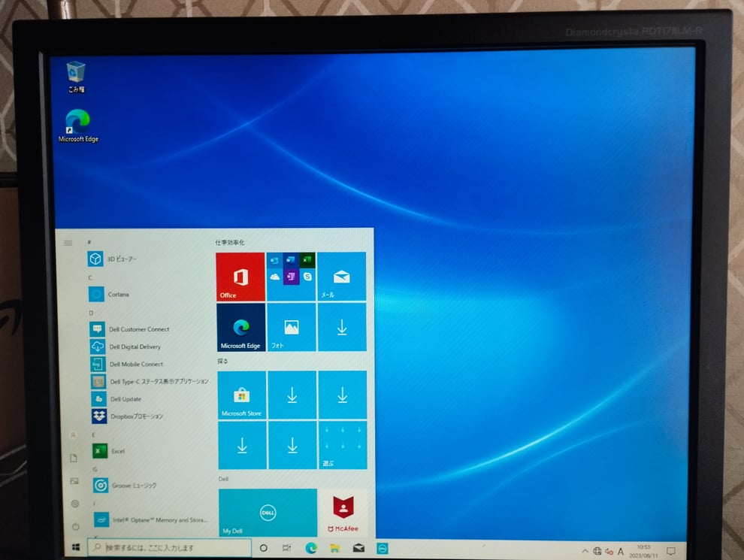Image resolution: width=744 pixels, height=560 pixels.
Task: Select the 仕事効率化 tile group header
Action: click(x=230, y=242)
